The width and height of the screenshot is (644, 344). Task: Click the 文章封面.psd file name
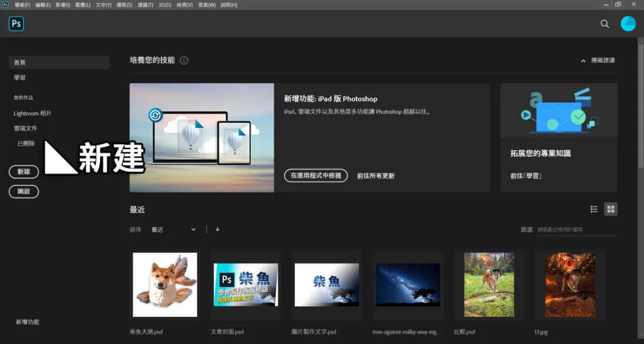[227, 331]
